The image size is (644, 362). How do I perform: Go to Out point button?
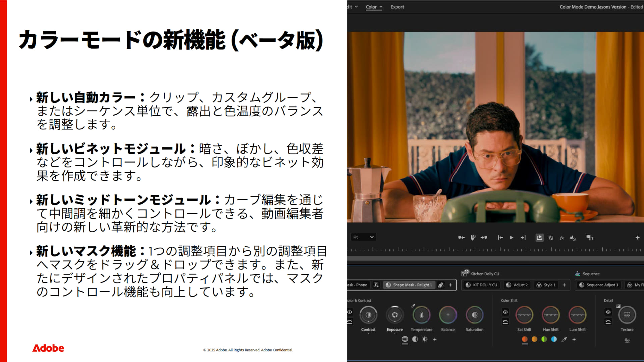tap(523, 238)
